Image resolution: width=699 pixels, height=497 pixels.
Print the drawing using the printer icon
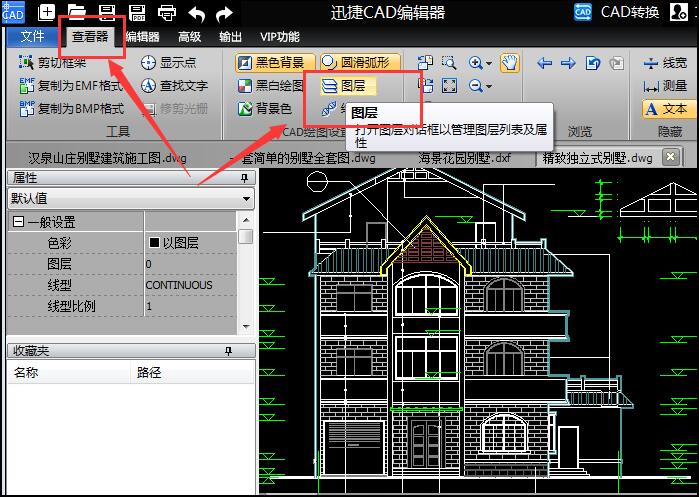(x=167, y=12)
